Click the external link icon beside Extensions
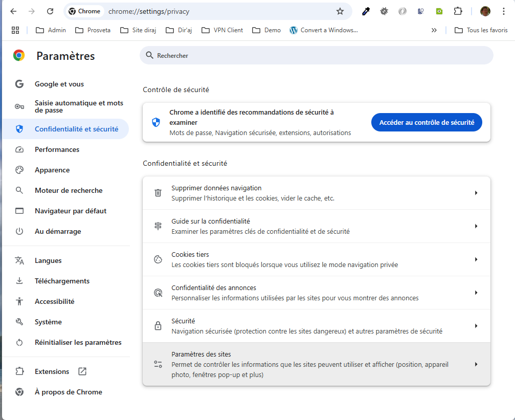The height and width of the screenshot is (420, 515). [x=82, y=371]
